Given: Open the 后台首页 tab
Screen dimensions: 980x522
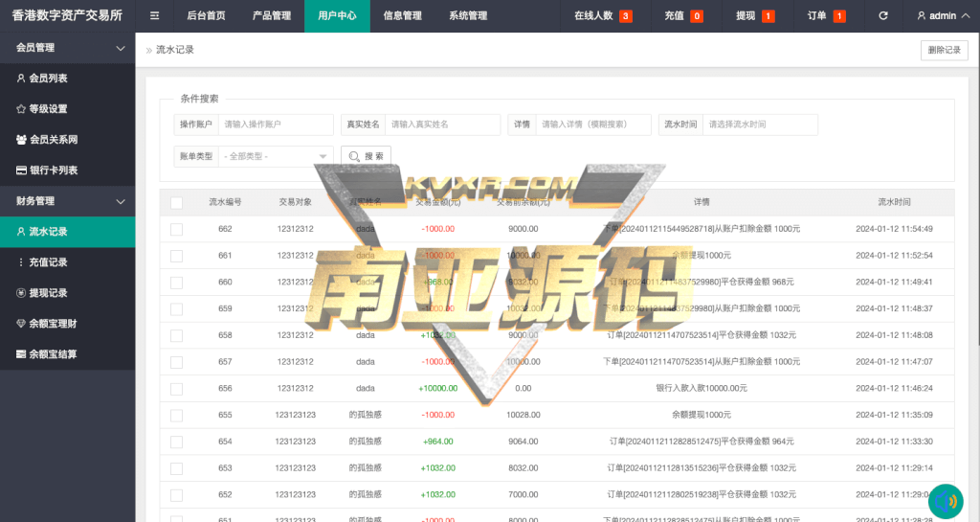Looking at the screenshot, I should 207,15.
